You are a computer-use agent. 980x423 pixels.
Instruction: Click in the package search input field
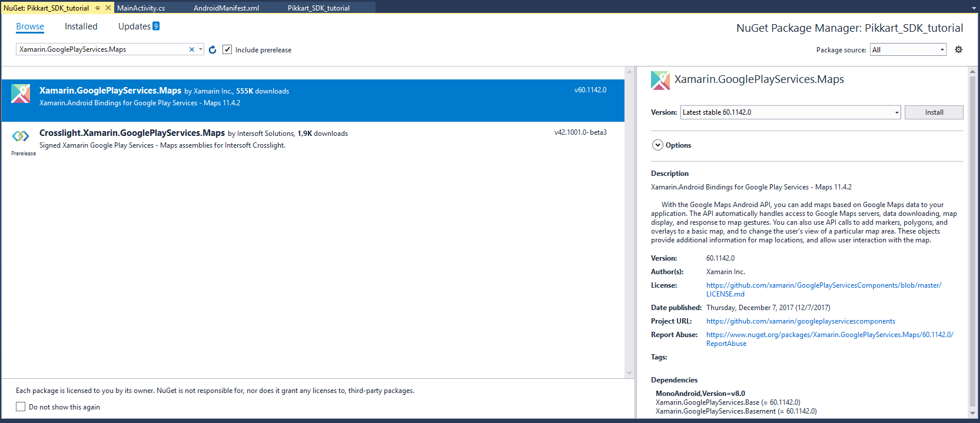102,49
